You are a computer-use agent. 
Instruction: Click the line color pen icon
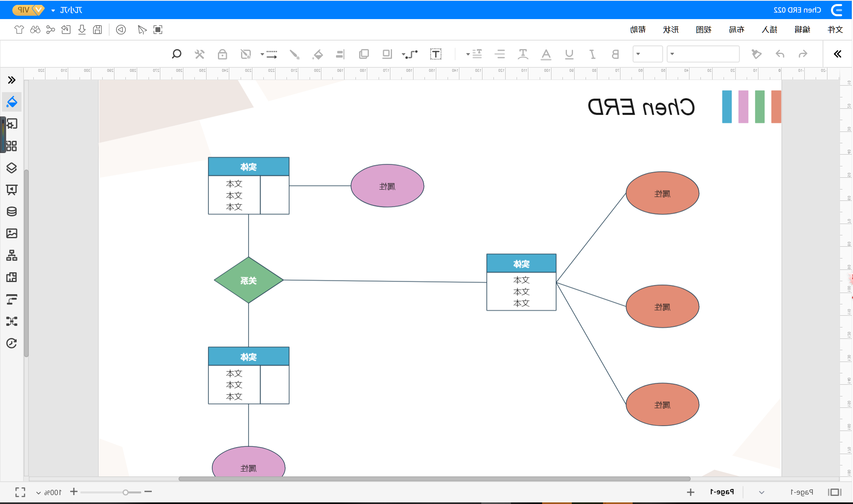[x=295, y=54]
